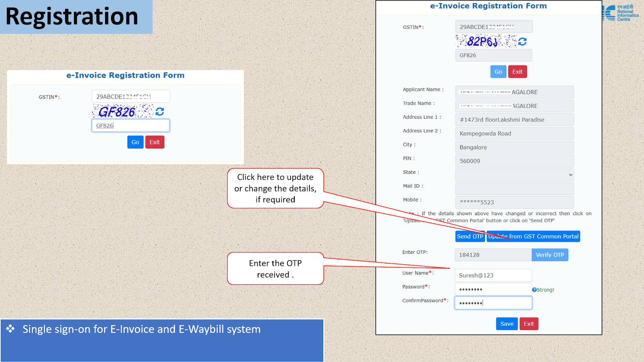The image size is (644, 362).
Task: Focus the Enter OTP field containing 184128
Action: pos(493,255)
